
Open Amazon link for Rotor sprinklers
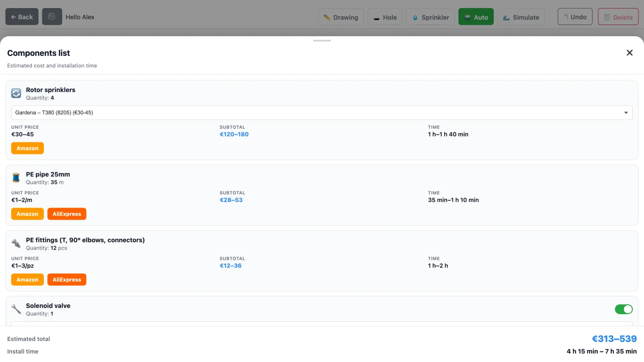click(x=27, y=148)
